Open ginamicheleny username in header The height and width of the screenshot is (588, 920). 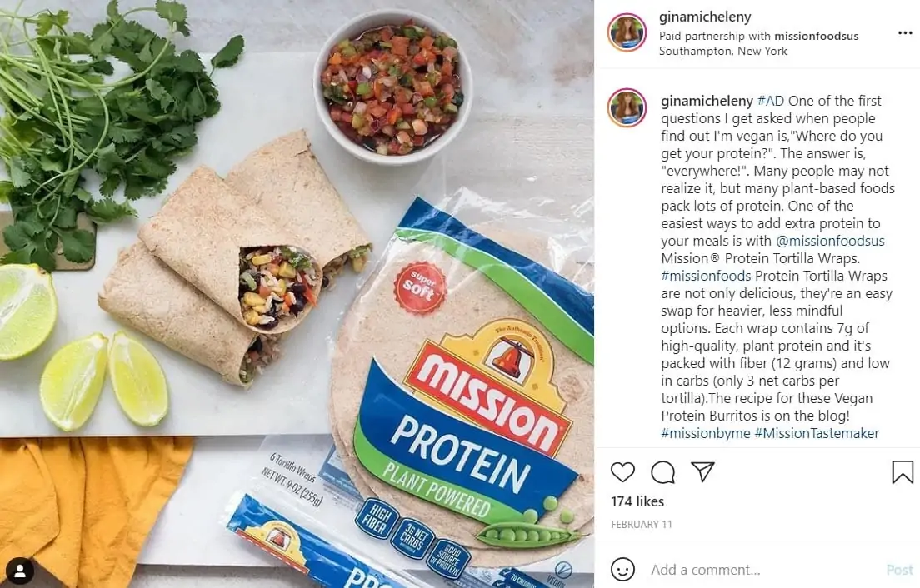(x=705, y=17)
